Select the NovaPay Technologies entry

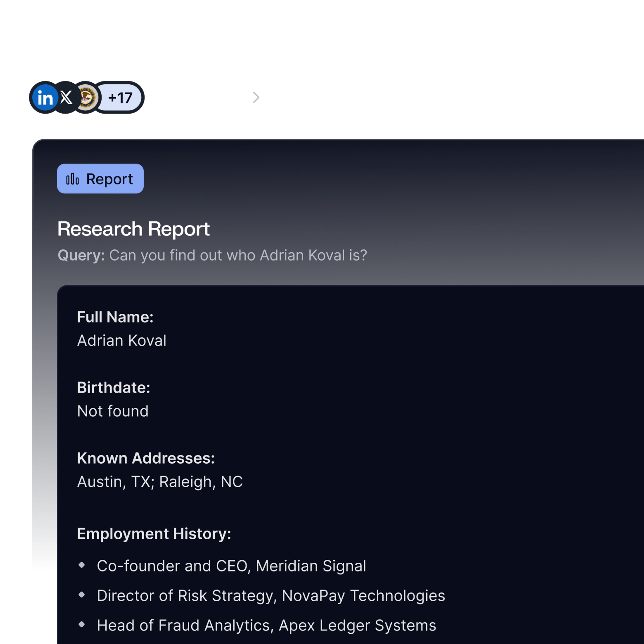point(271,596)
